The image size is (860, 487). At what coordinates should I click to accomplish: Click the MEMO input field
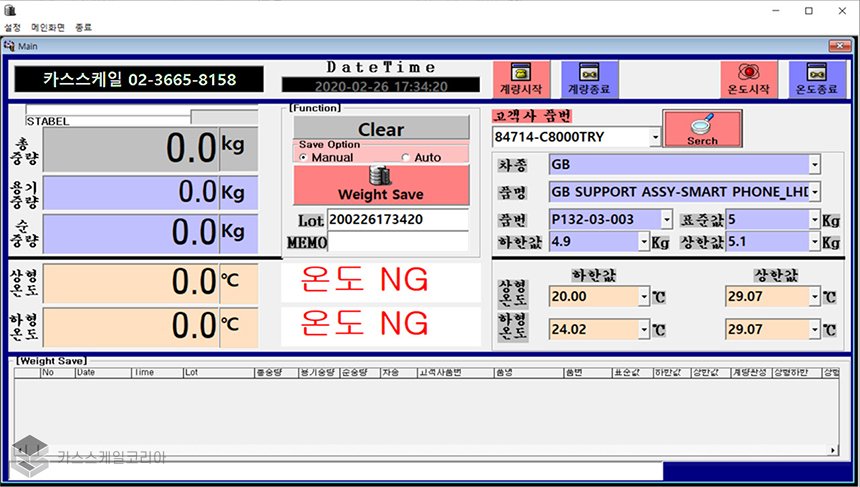pyautogui.click(x=397, y=242)
